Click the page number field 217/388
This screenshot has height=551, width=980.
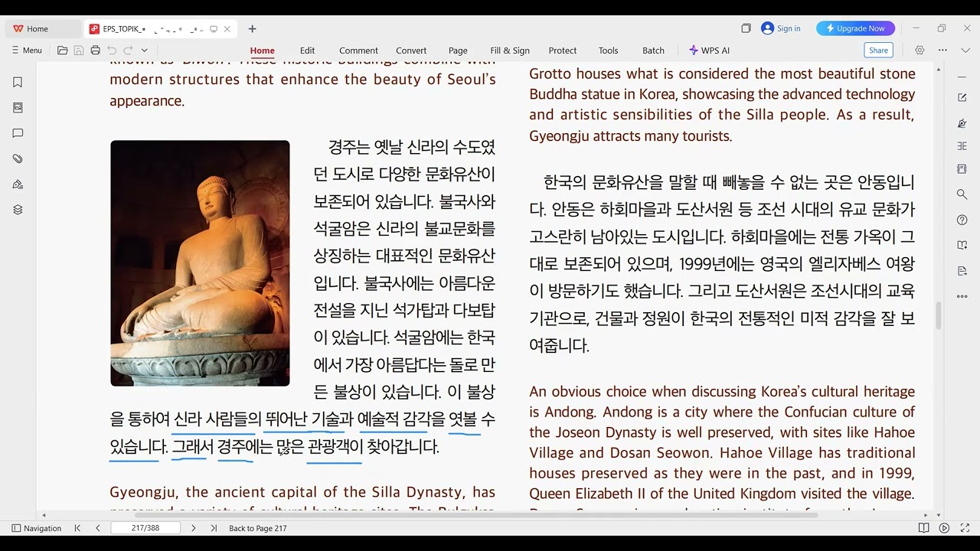click(145, 528)
